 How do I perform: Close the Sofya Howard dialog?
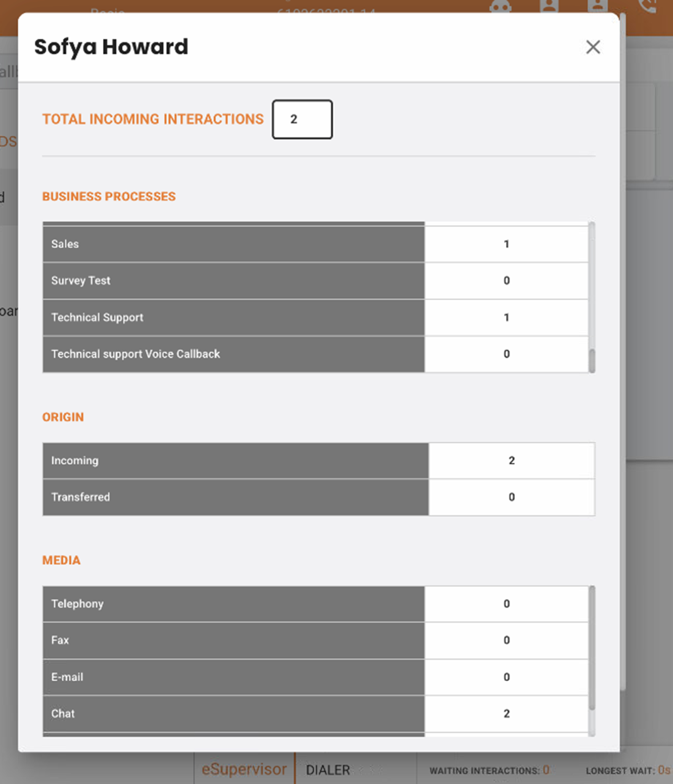(592, 47)
